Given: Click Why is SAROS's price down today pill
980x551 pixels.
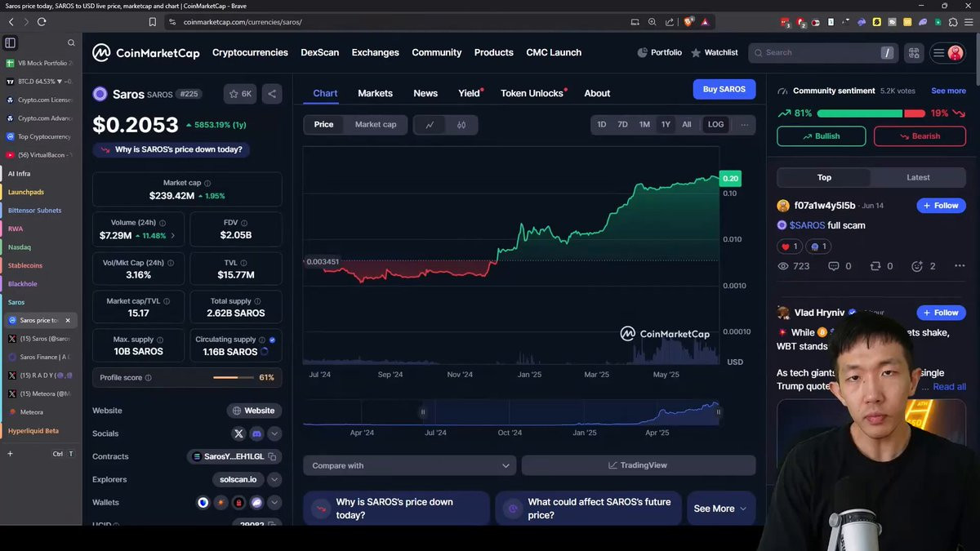Looking at the screenshot, I should coord(171,149).
